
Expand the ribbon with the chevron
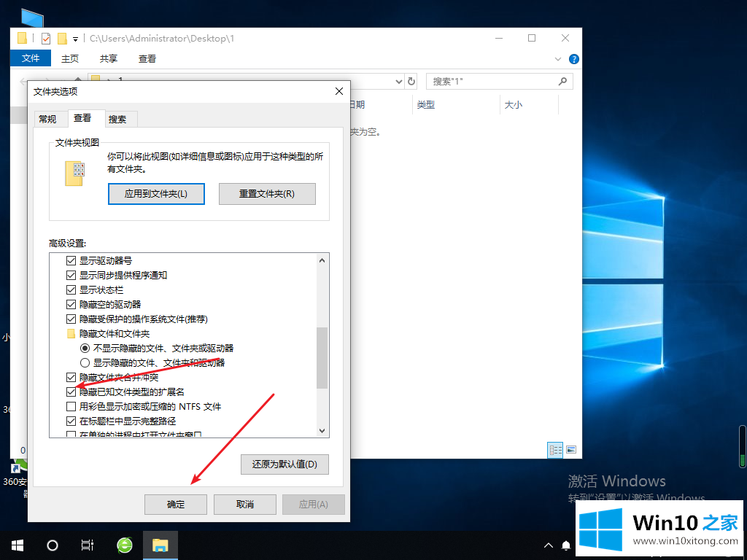coord(559,59)
